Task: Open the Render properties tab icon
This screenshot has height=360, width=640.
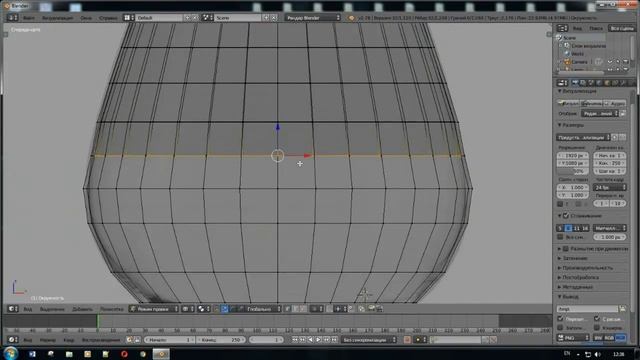Action: [x=575, y=83]
